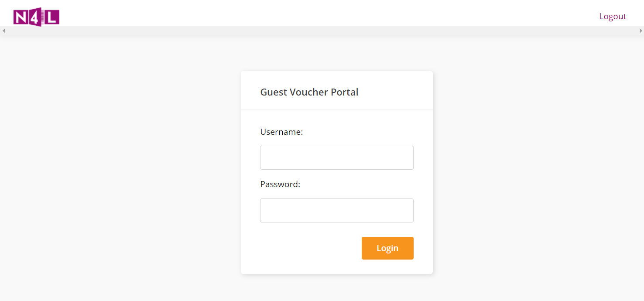
Task: Select the empty Username text field
Action: click(336, 157)
